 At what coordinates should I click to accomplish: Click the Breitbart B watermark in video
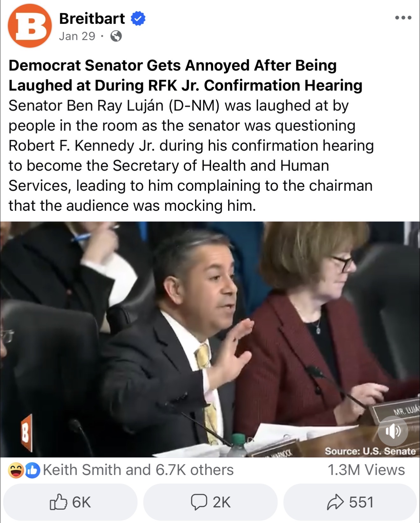click(x=27, y=433)
